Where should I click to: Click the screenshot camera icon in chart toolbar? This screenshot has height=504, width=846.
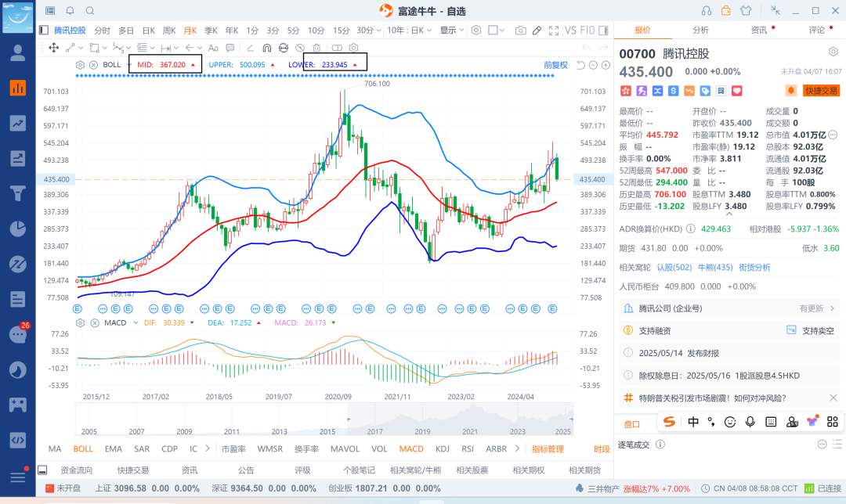click(521, 31)
